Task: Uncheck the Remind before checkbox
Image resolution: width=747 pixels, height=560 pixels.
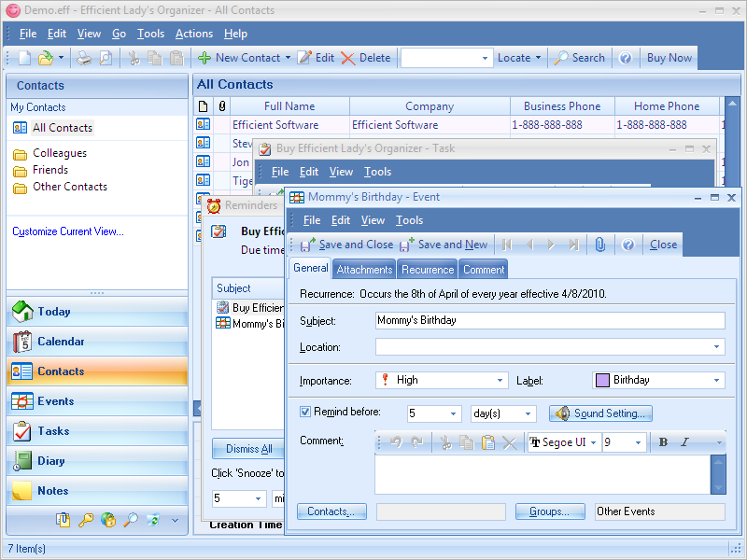Action: pyautogui.click(x=305, y=412)
